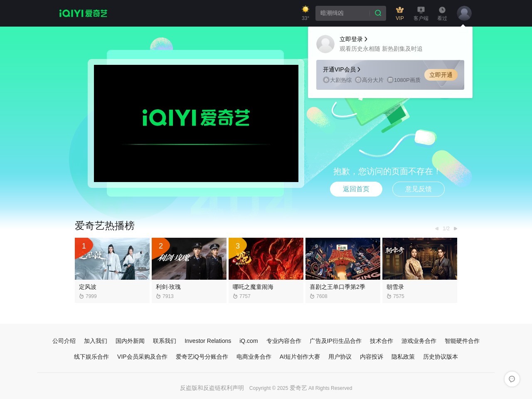The image size is (532, 399).
Task: Click the 返回首页 button
Action: click(356, 189)
